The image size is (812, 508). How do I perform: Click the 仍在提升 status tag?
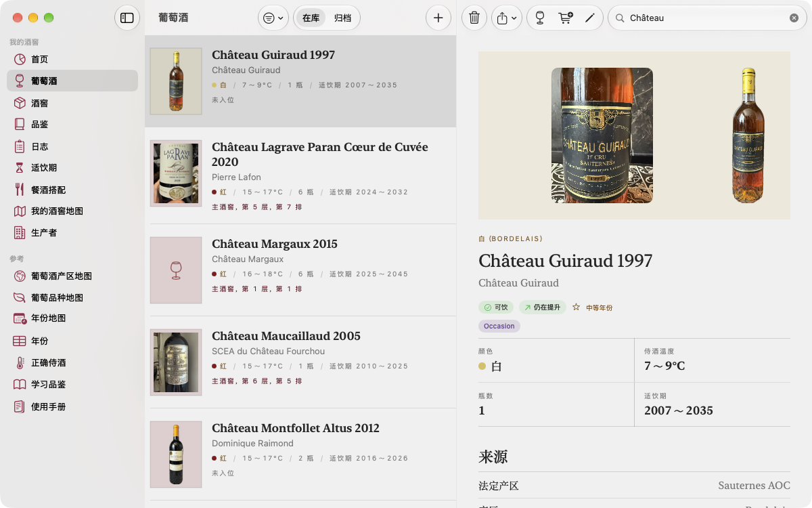[x=543, y=308]
